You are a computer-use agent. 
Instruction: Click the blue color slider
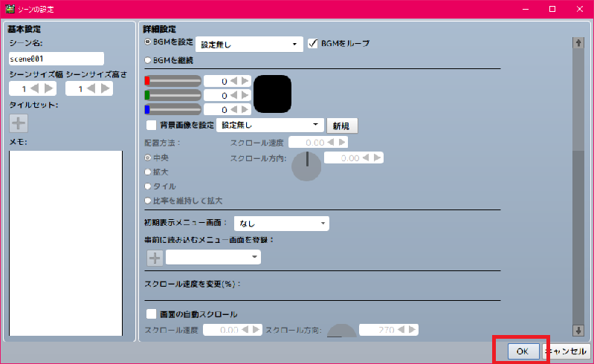pyautogui.click(x=172, y=109)
